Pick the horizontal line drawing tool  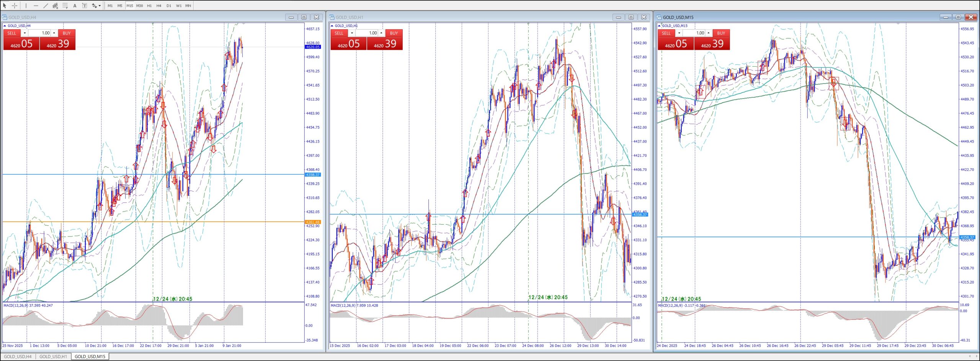pyautogui.click(x=36, y=6)
